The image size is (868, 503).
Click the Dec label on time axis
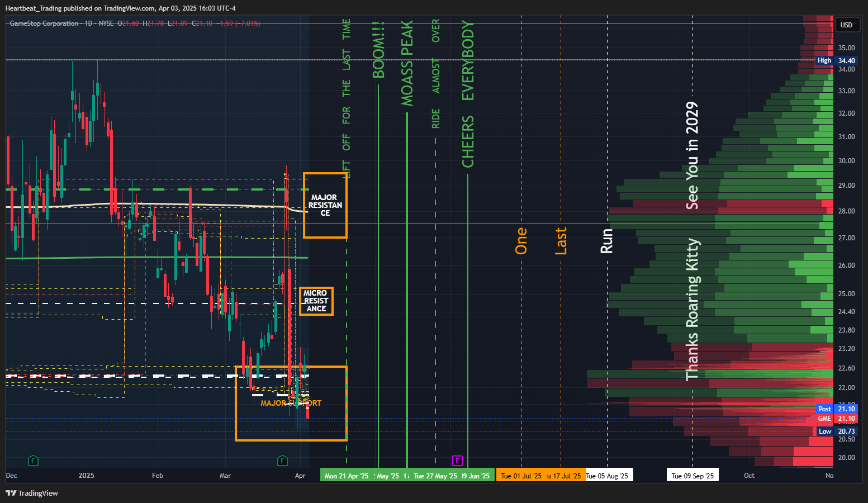(x=12, y=476)
